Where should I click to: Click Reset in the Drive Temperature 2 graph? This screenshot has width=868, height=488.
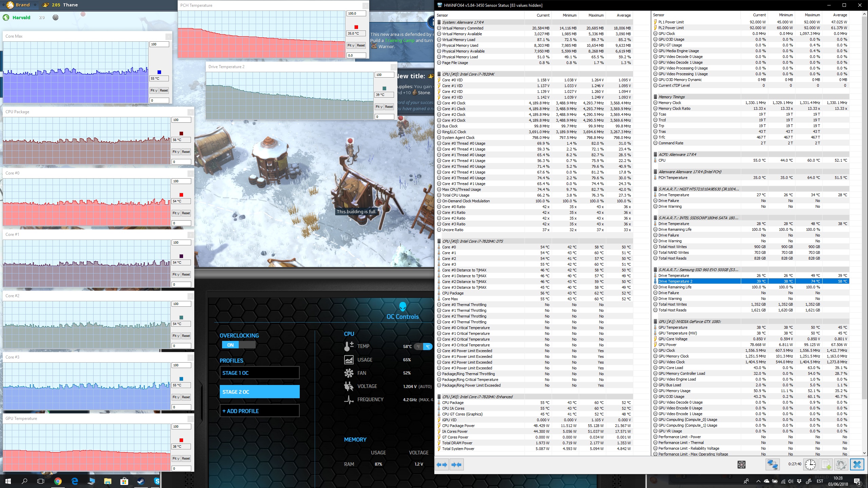[x=389, y=107]
